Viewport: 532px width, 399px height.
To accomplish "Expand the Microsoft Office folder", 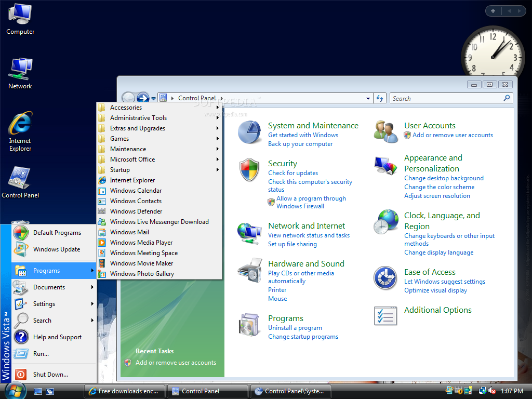I will (159, 159).
